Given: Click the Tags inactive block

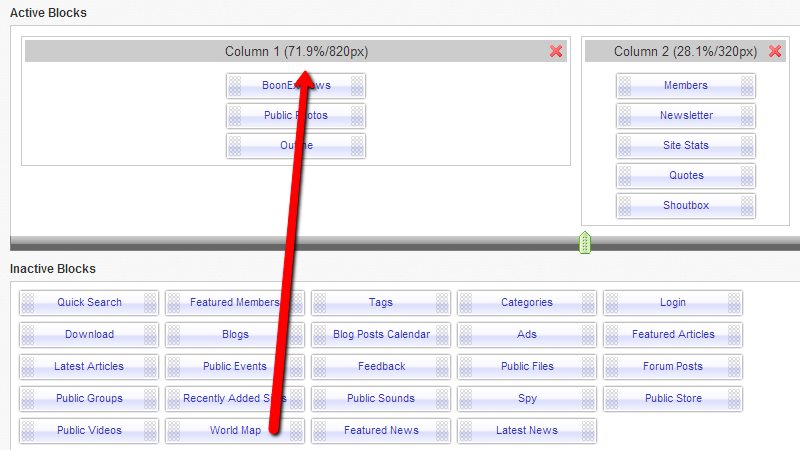Looking at the screenshot, I should click(381, 303).
